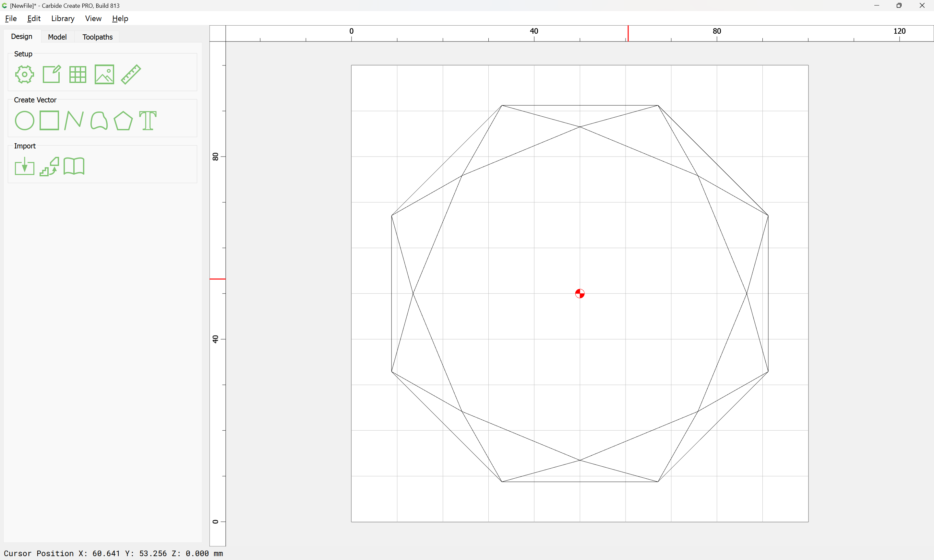This screenshot has width=934, height=560.
Task: Select the Polygon tool
Action: tap(123, 120)
